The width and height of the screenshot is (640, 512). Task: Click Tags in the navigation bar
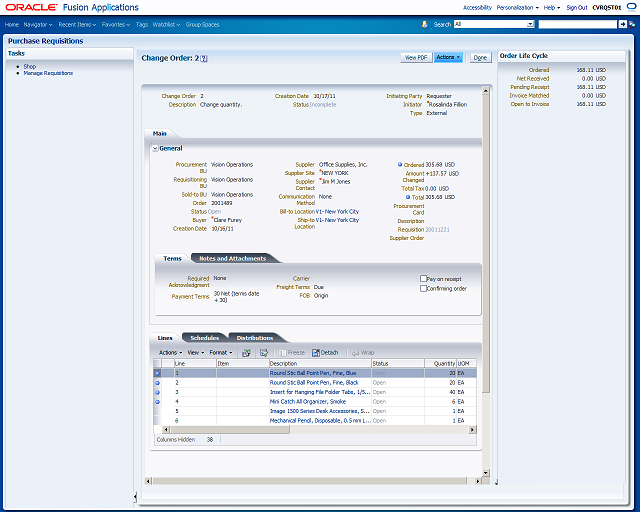click(142, 24)
